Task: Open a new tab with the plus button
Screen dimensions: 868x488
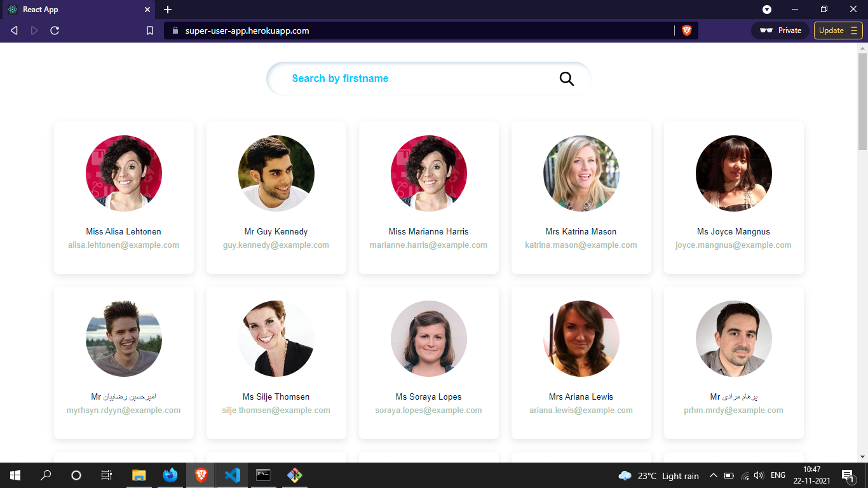Action: click(x=168, y=10)
